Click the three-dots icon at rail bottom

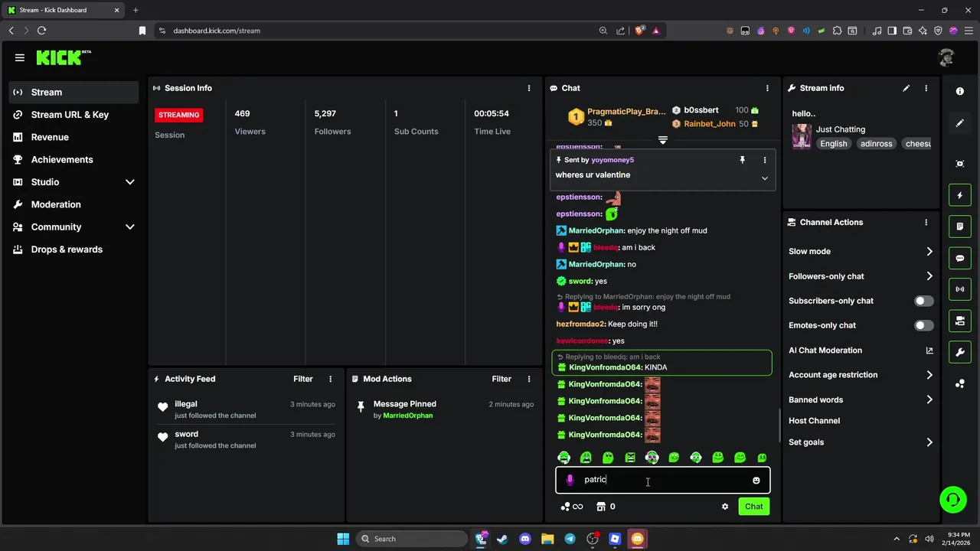(x=960, y=383)
